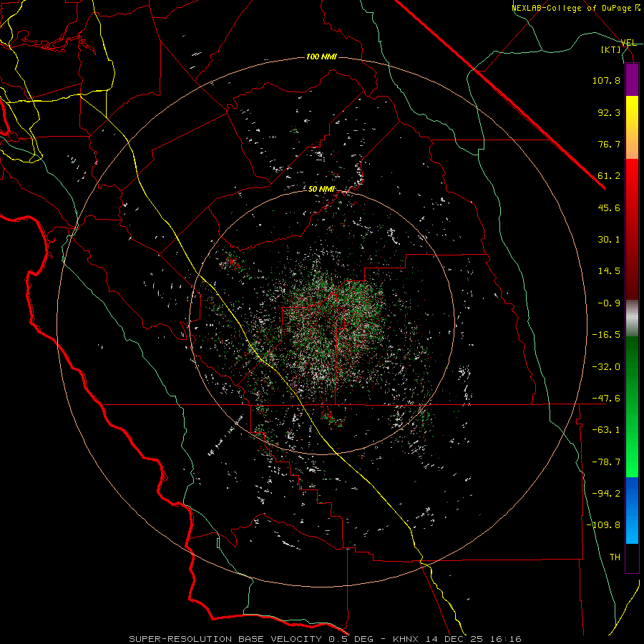
Task: Select the -0.9 velocity scale value
Action: 609,303
